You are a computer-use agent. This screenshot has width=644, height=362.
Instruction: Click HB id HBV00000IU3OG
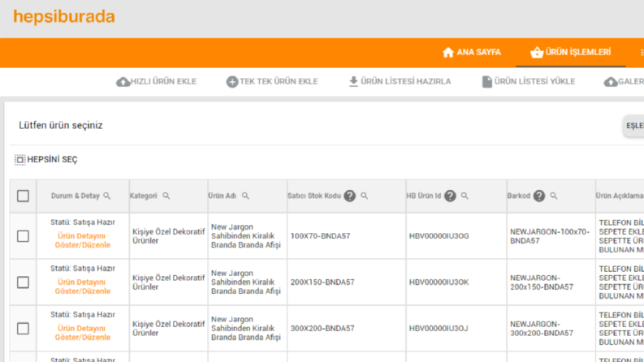(439, 236)
